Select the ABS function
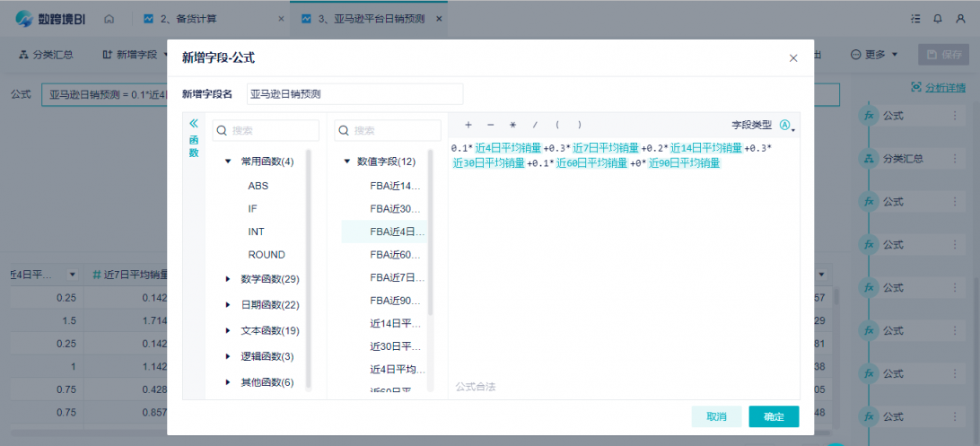 [x=258, y=186]
